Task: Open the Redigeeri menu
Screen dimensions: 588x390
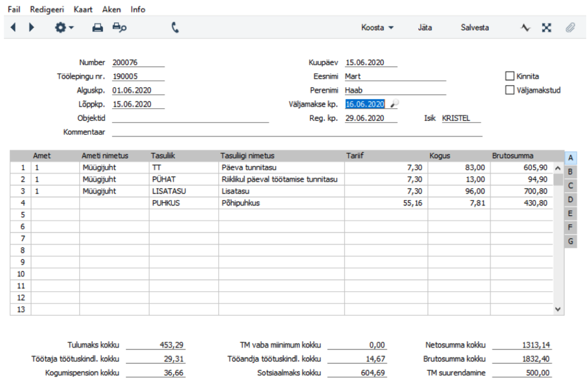Action: point(47,10)
